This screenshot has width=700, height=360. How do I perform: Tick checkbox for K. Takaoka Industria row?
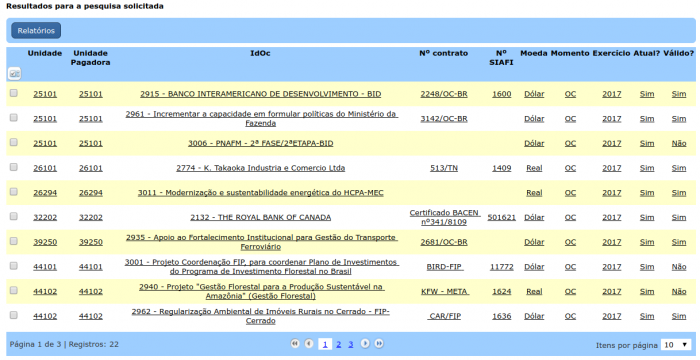tap(14, 167)
